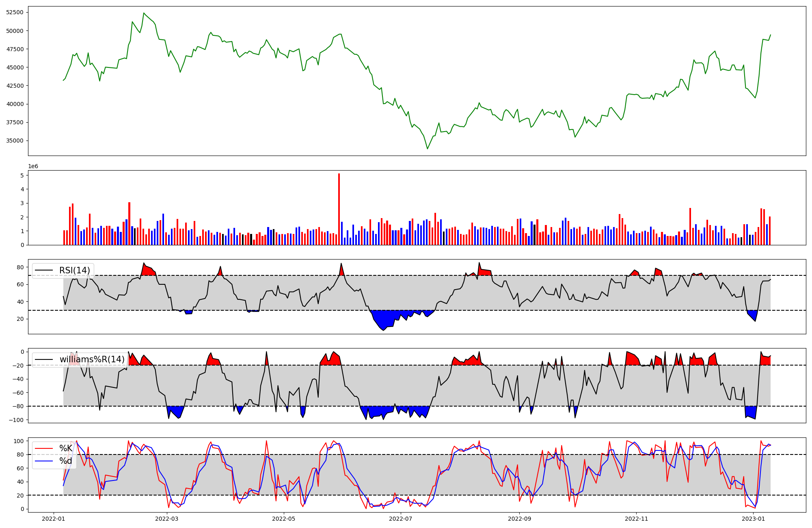Image resolution: width=812 pixels, height=528 pixels.
Task: Click the 2022-09 x-axis date label
Action: (520, 519)
